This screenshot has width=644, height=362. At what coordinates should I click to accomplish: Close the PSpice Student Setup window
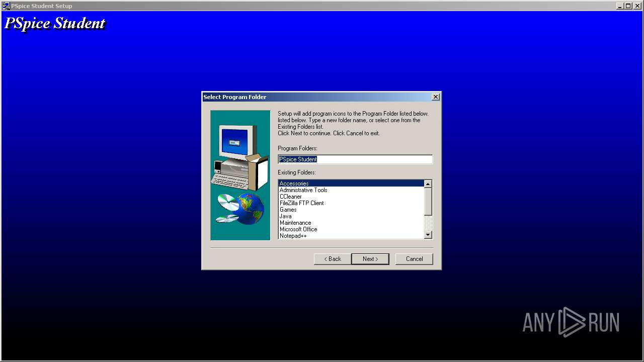pos(637,6)
